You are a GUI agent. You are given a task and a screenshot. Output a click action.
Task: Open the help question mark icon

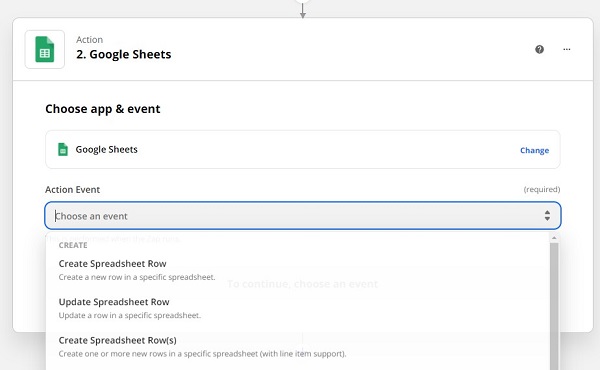(540, 49)
